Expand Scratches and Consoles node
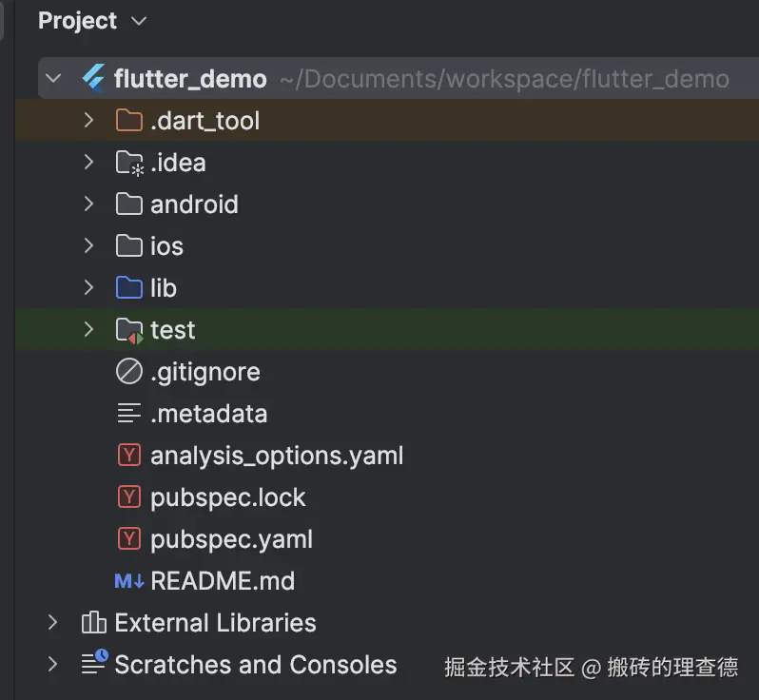 pos(53,665)
